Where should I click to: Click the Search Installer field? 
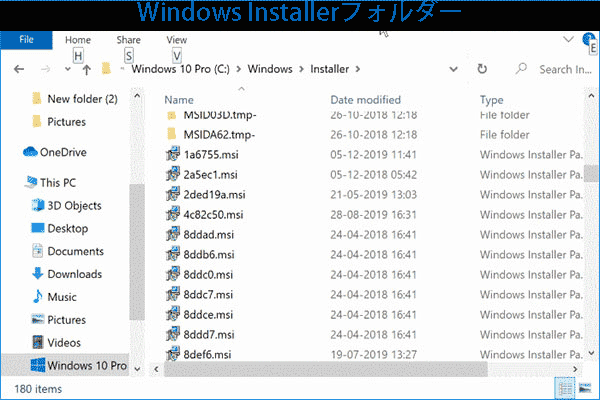click(x=565, y=69)
